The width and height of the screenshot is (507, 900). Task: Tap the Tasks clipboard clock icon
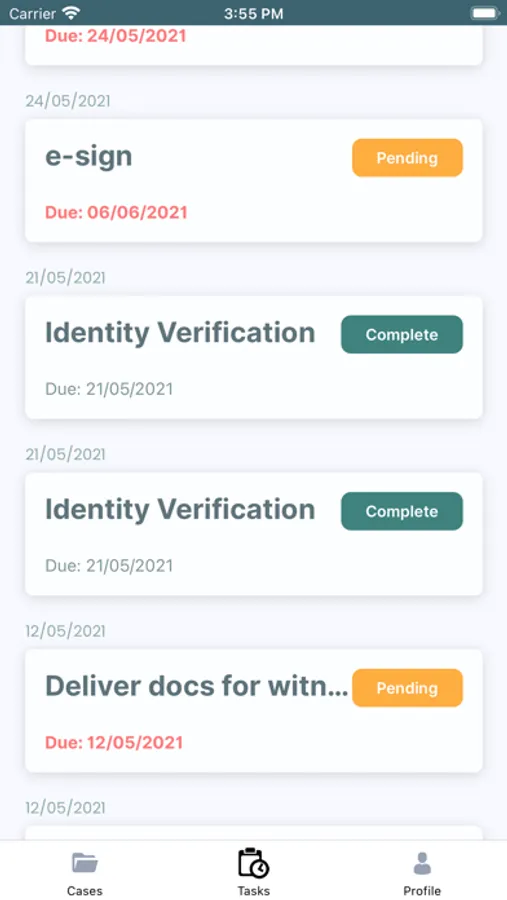click(x=253, y=863)
